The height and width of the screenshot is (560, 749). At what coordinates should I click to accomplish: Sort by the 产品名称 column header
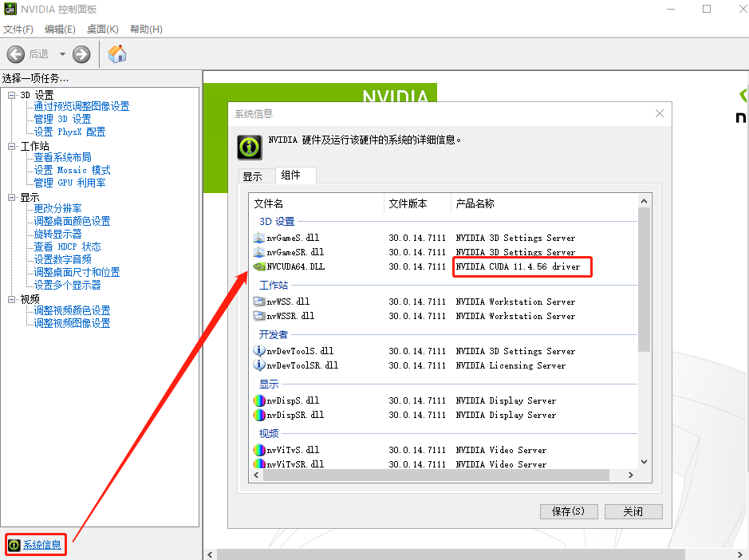(x=544, y=203)
